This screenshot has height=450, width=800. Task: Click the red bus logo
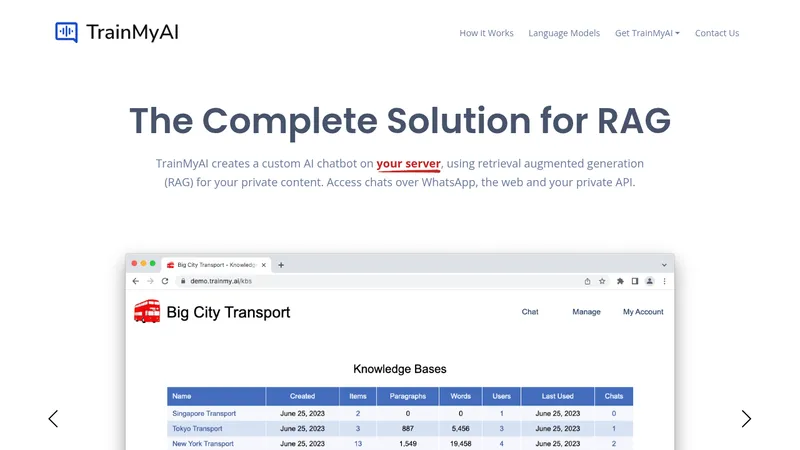[x=147, y=311]
